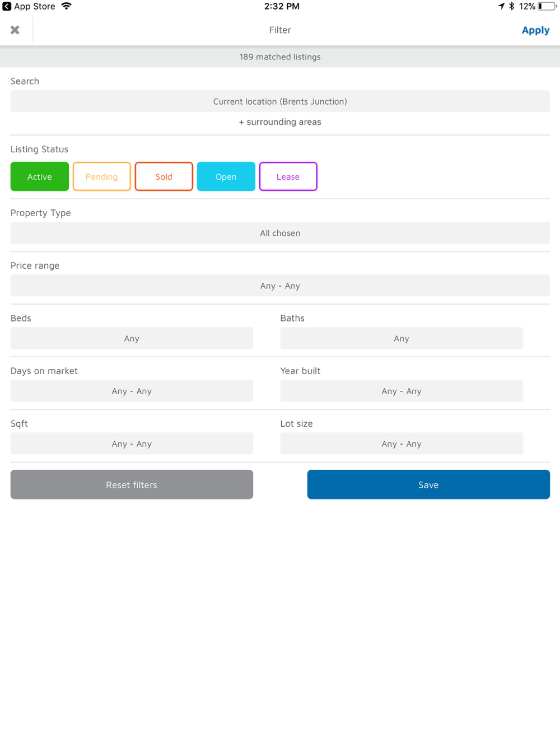Open the Baths selector
The width and height of the screenshot is (560, 747).
click(402, 338)
